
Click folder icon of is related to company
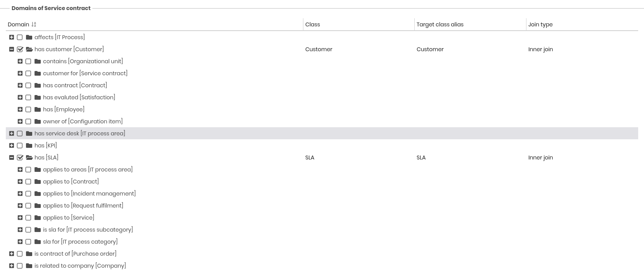pos(29,266)
